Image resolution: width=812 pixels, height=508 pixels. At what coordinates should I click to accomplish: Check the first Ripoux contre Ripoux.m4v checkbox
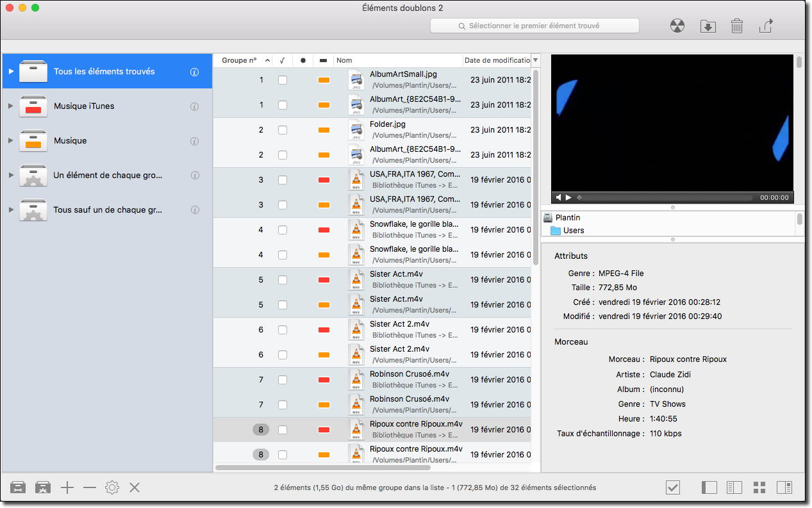[x=283, y=430]
